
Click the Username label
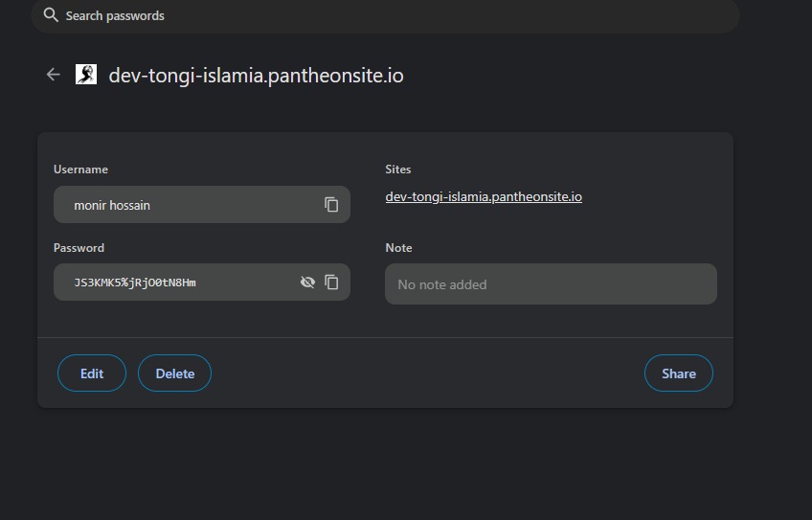point(80,170)
